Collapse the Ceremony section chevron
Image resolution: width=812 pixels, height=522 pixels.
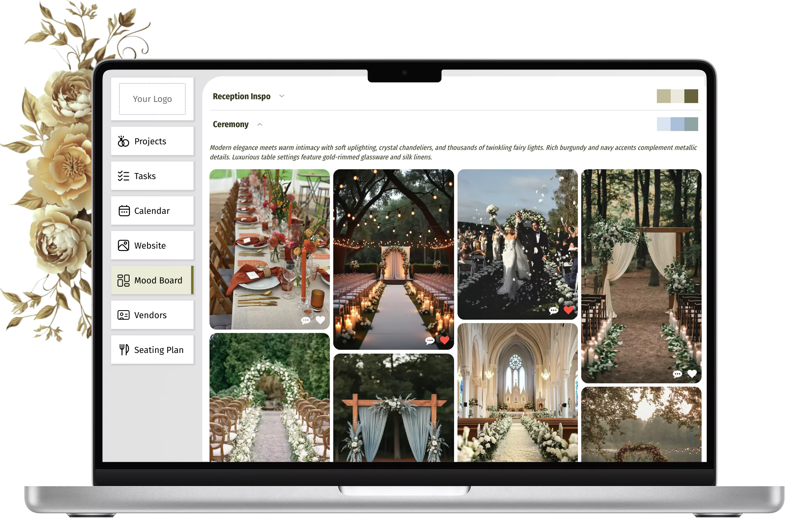coord(259,124)
